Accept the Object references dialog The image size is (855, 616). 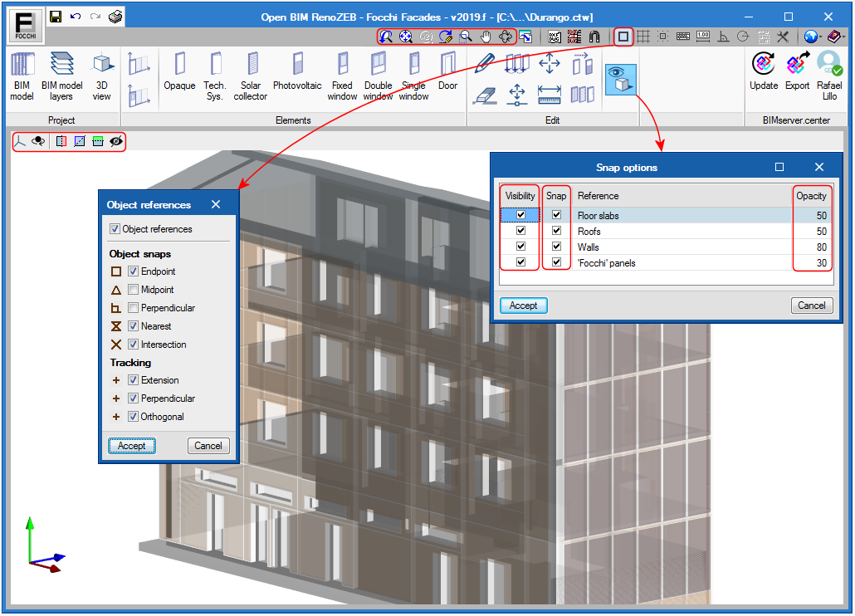pos(131,446)
